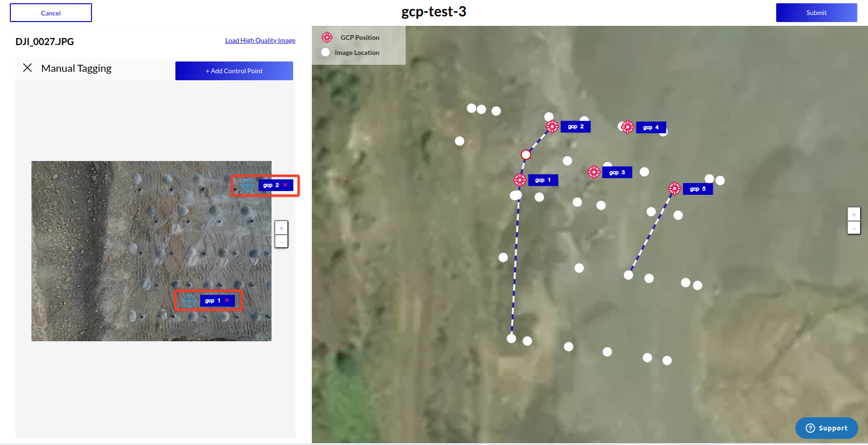This screenshot has height=445, width=868.
Task: Click gcp 1 crosshair on drone image
Action: (x=189, y=300)
